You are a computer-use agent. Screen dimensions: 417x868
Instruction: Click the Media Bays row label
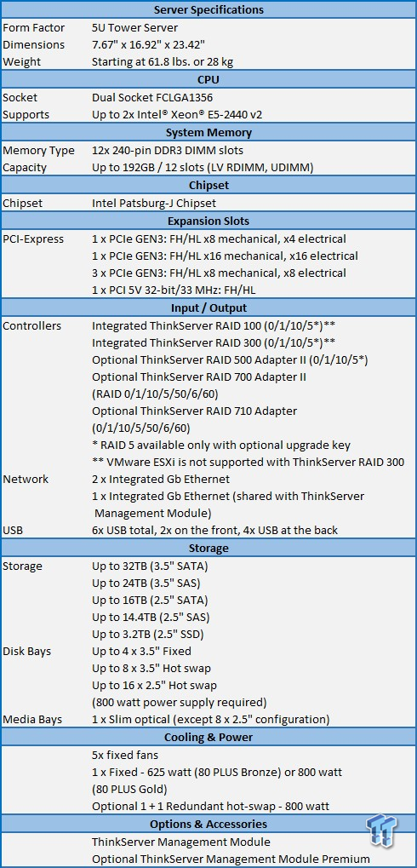point(32,720)
